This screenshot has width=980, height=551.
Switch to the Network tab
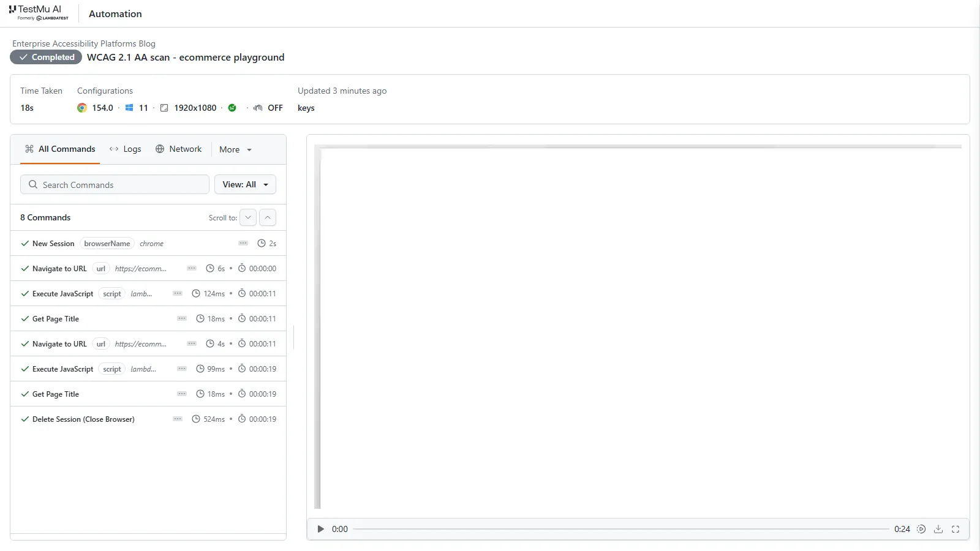tap(178, 149)
